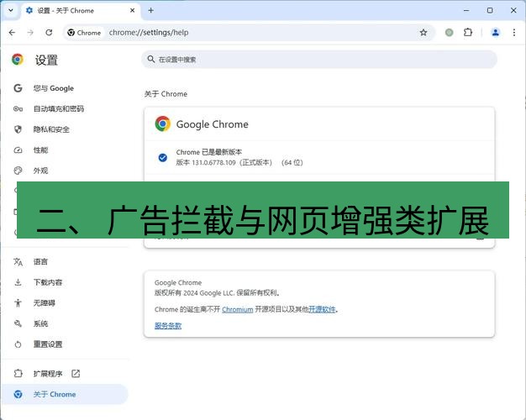Click the wrench icon for 系统
The image size is (526, 420).
click(18, 323)
